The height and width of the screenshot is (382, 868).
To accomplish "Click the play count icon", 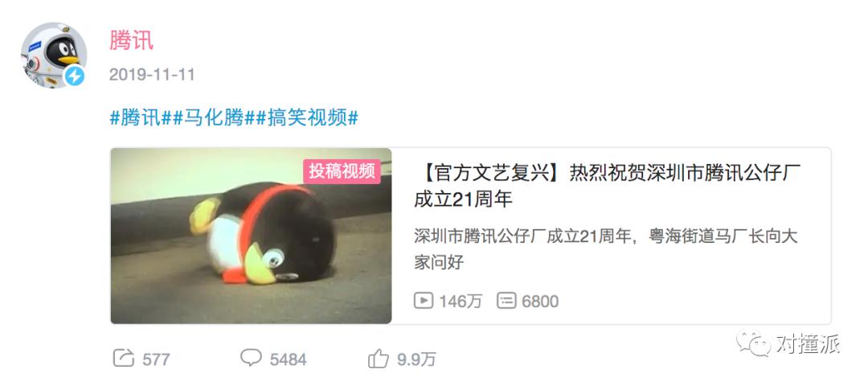I will (424, 301).
